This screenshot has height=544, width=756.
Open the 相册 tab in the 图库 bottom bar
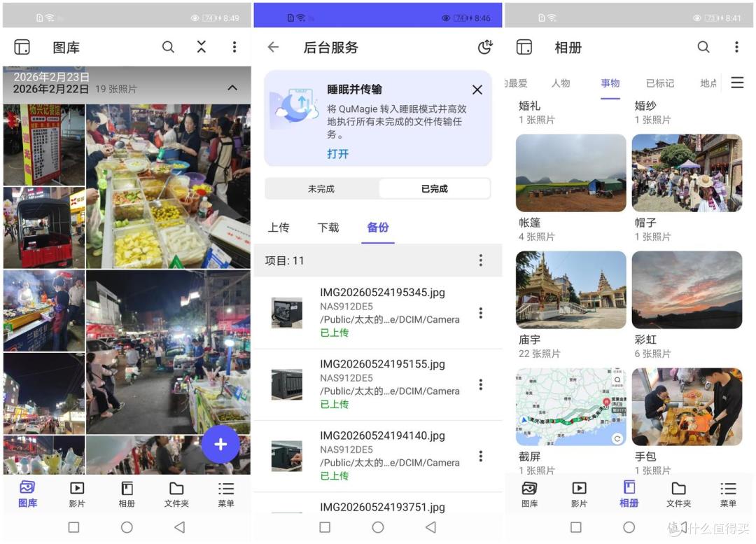[127, 494]
